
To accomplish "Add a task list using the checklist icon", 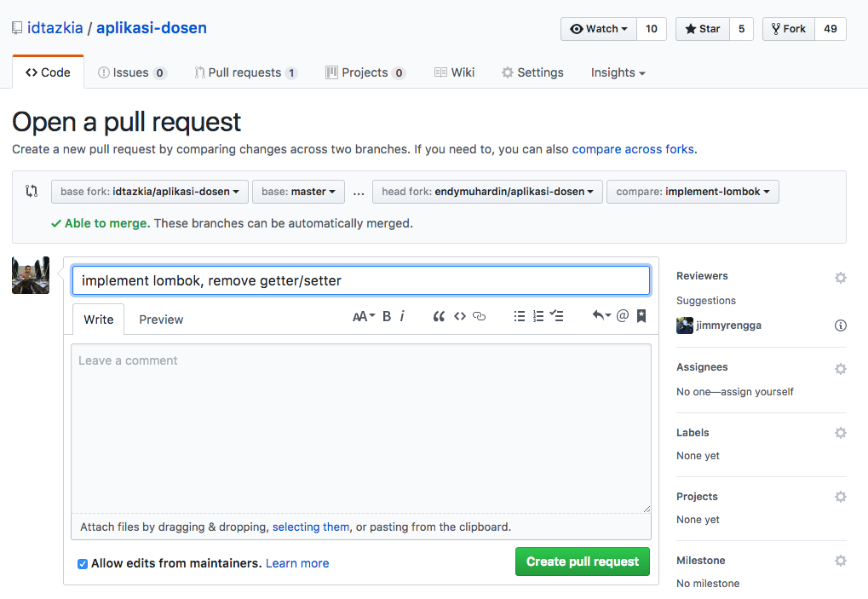I will [x=557, y=316].
